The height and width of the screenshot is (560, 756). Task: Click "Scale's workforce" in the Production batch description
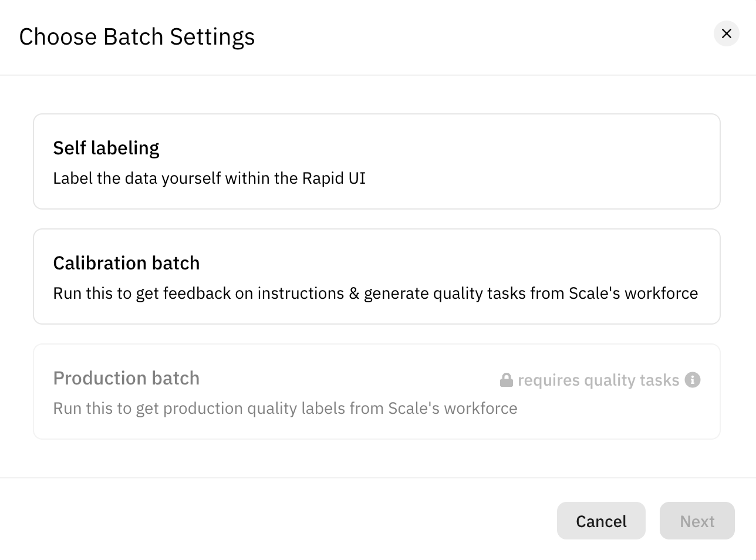[x=453, y=409]
